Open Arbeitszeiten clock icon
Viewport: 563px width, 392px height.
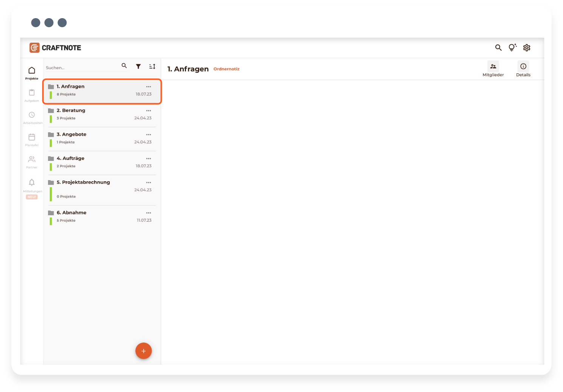tap(32, 117)
